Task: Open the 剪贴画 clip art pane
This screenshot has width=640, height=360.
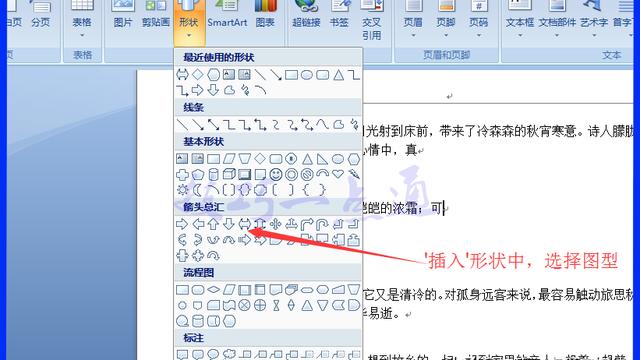Action: pos(156,15)
